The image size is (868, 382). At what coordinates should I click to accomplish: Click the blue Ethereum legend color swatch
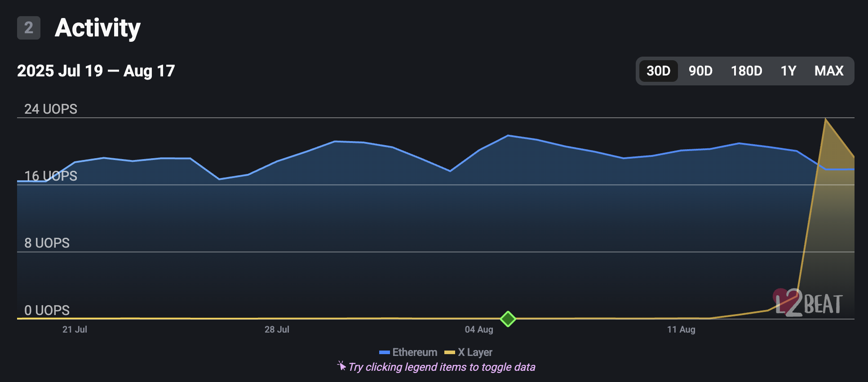pyautogui.click(x=384, y=352)
